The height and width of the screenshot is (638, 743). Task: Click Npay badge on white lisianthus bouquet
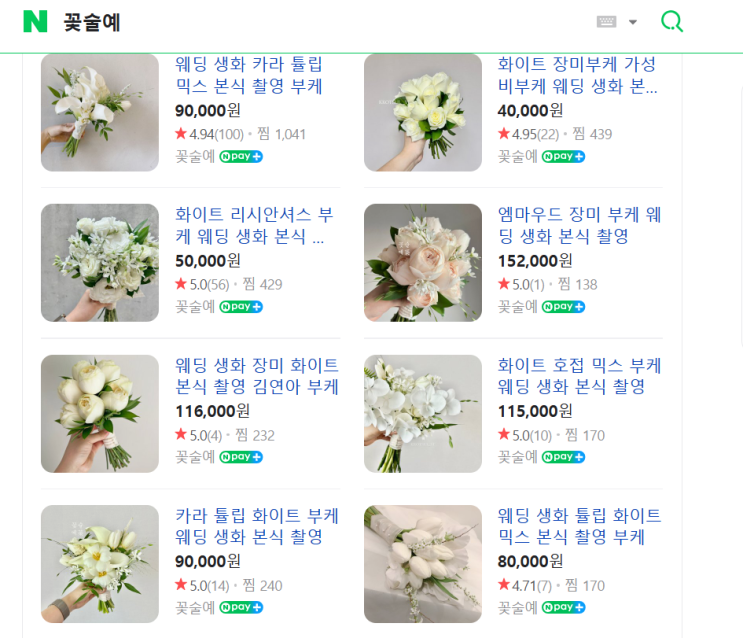241,307
